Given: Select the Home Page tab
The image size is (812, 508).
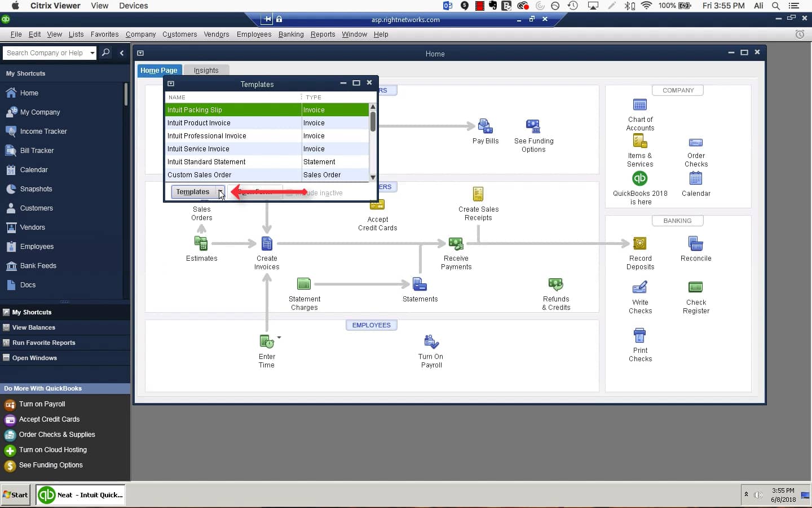Looking at the screenshot, I should pos(159,70).
